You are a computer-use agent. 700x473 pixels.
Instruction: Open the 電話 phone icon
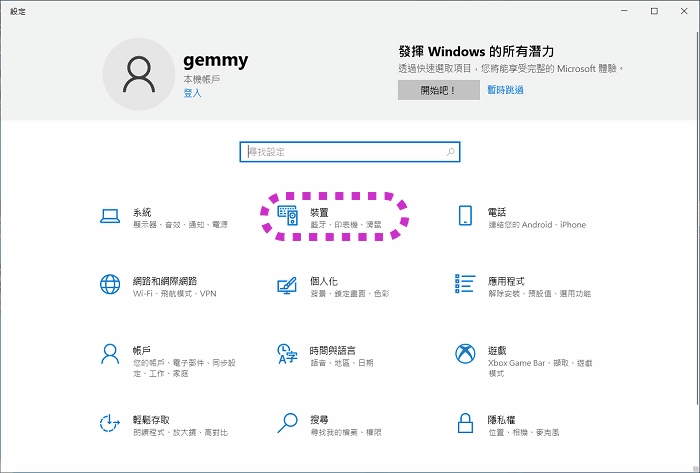pyautogui.click(x=465, y=216)
